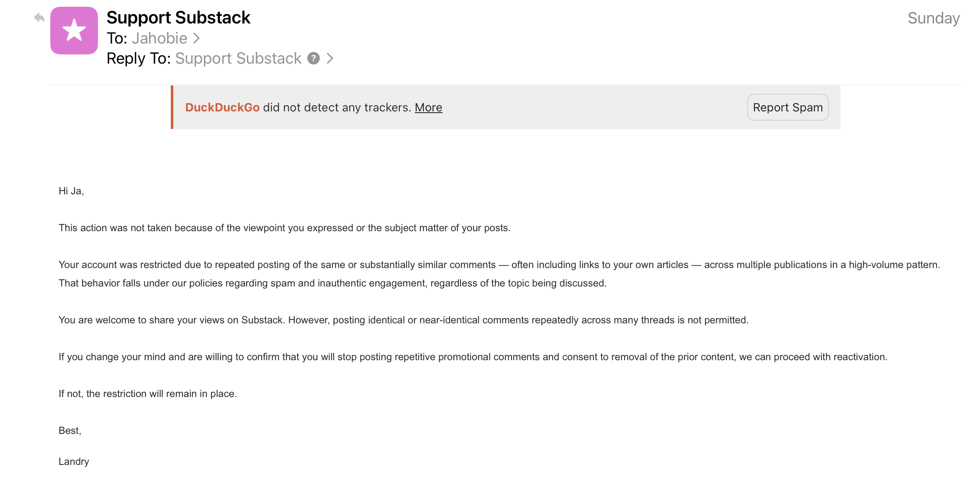Image resolution: width=980 pixels, height=485 pixels.
Task: Open the More link in DuckDuckGo banner
Action: point(428,108)
